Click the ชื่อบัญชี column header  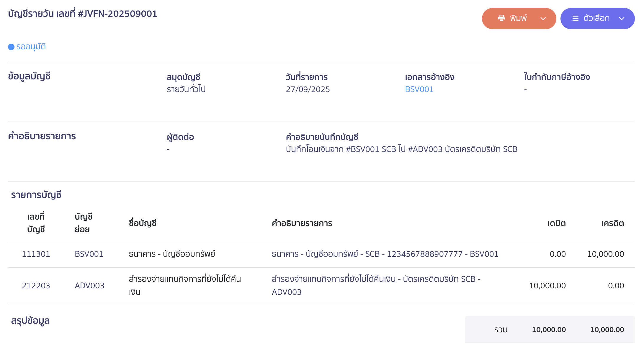[x=143, y=223]
